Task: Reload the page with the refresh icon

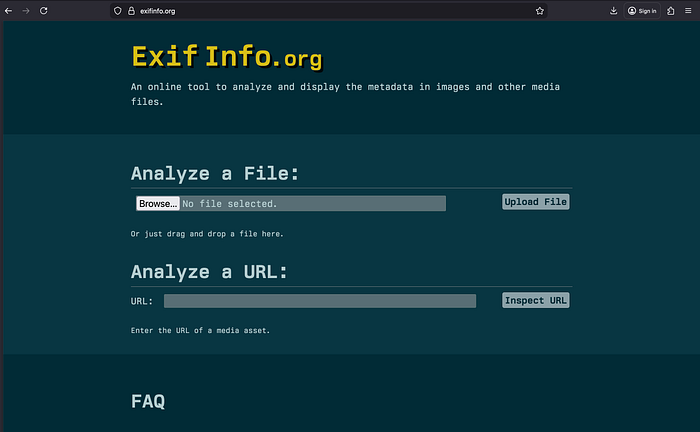Action: (44, 11)
